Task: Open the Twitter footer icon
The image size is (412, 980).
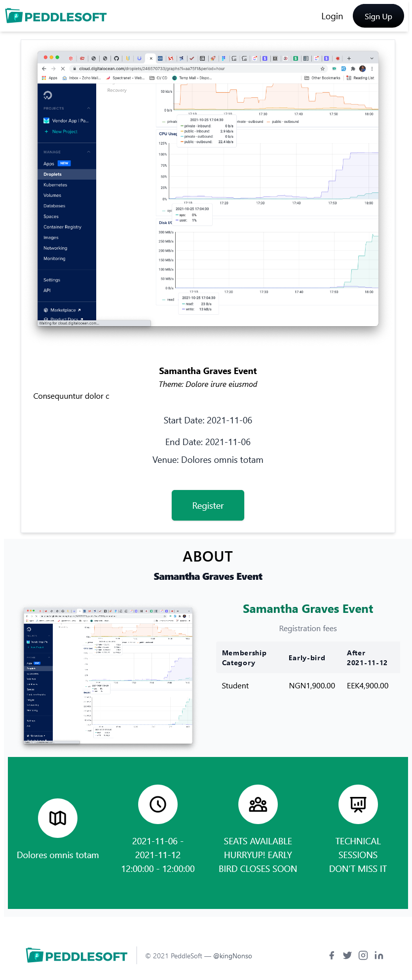Action: [347, 955]
